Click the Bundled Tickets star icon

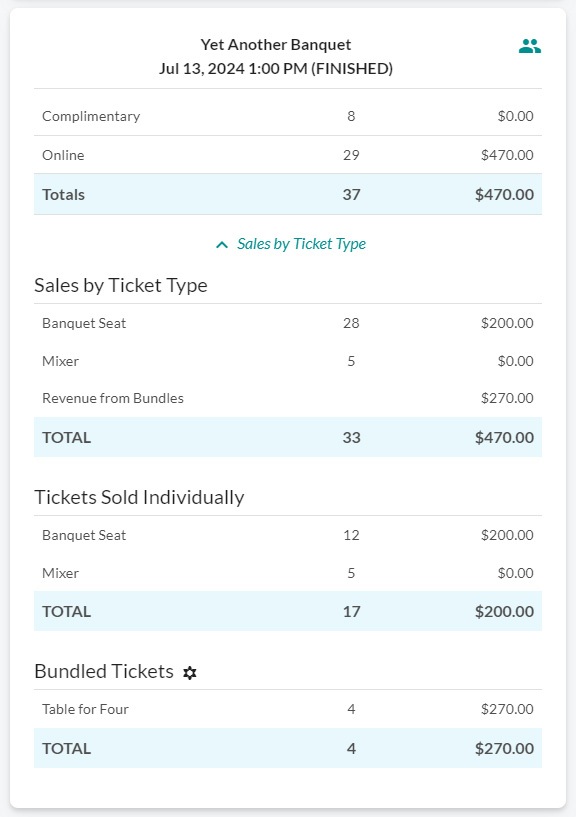coord(190,673)
